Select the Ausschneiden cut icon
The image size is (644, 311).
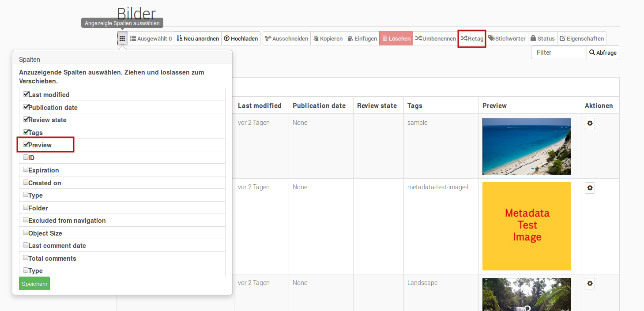286,38
